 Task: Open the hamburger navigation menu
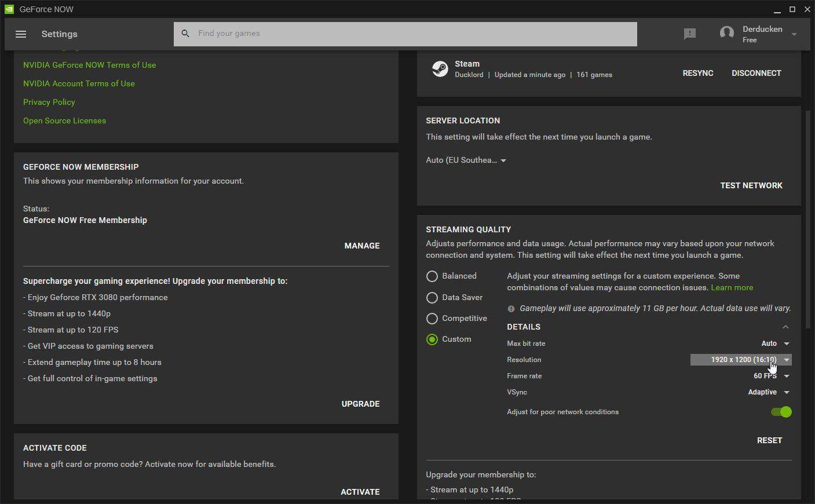pos(21,34)
